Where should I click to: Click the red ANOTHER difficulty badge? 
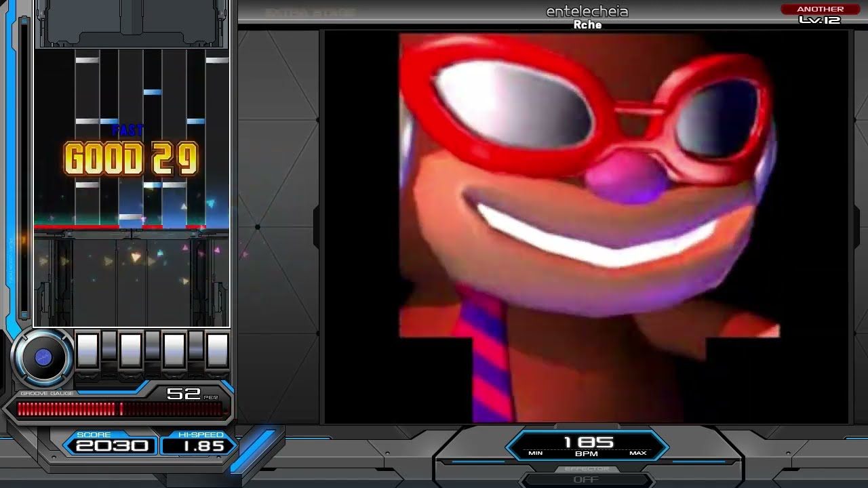820,9
